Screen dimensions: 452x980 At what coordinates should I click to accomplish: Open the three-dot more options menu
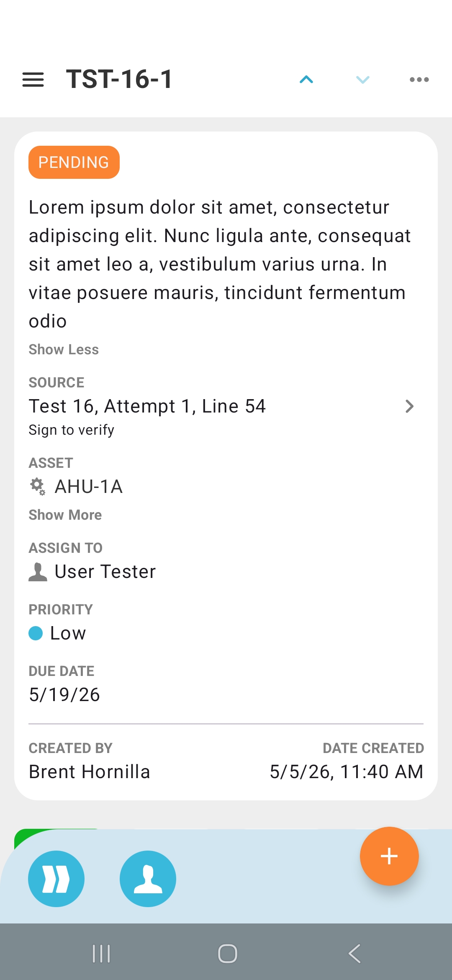[x=419, y=80]
